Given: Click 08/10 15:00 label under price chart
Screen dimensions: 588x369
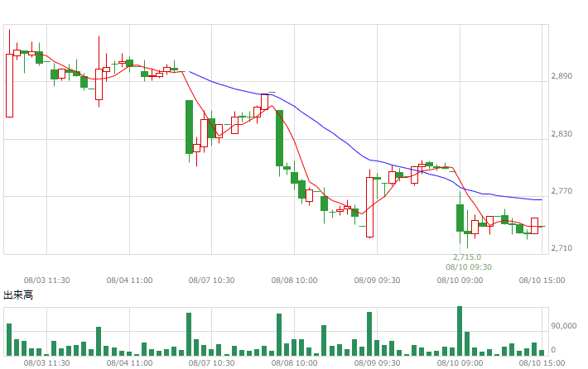Looking at the screenshot, I should [542, 280].
